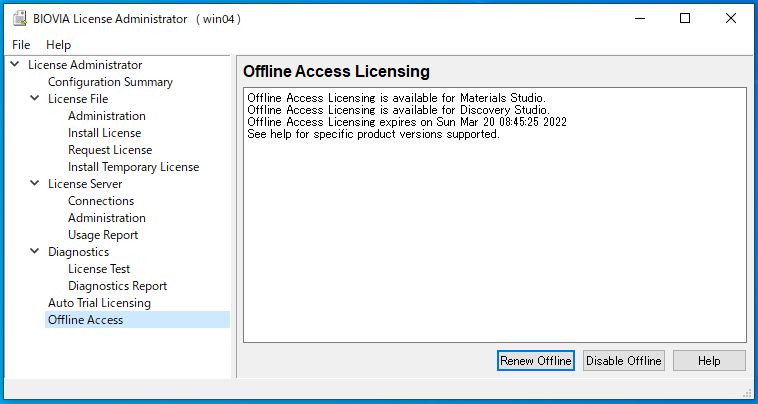Collapse the License Administrator root node
758x404 pixels.
click(x=15, y=64)
